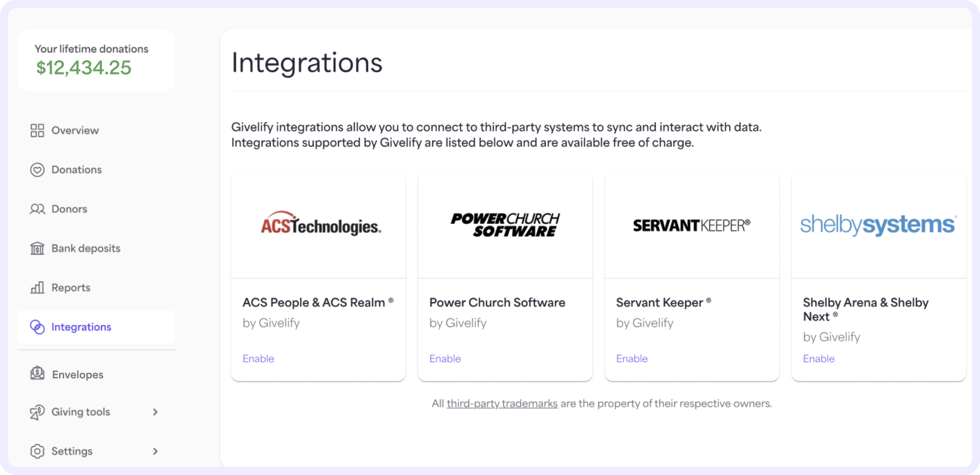Enable the Shelby Arena & Shelby Next integration
980x475 pixels.
819,358
